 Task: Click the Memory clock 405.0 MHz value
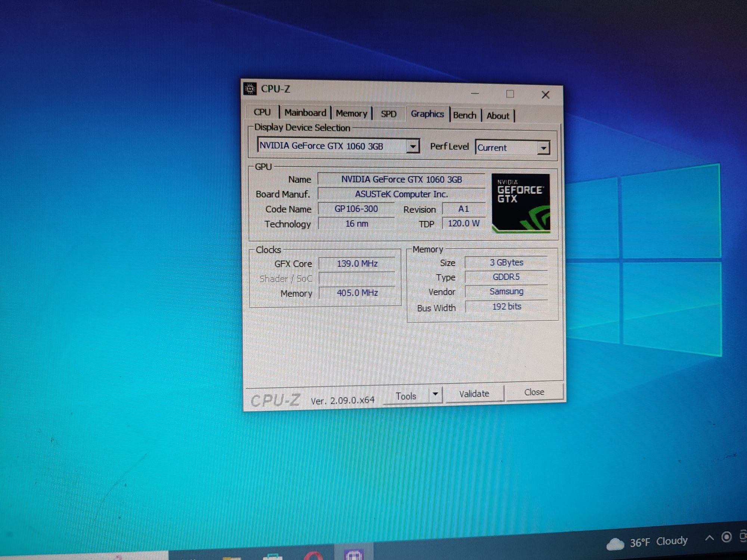(x=357, y=293)
